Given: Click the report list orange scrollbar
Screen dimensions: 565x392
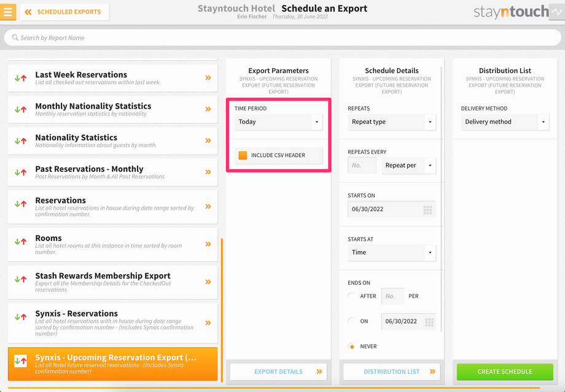Looking at the screenshot, I should point(222,310).
